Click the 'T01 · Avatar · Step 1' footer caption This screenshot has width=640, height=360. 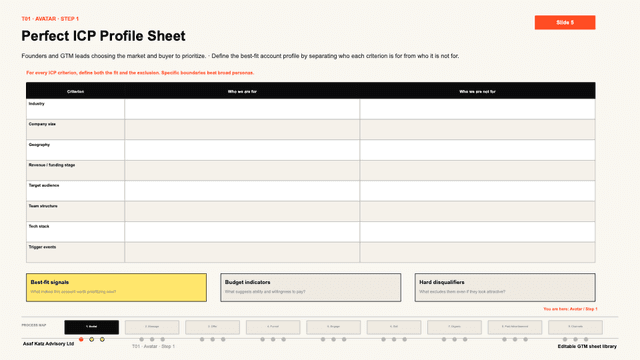pos(153,346)
